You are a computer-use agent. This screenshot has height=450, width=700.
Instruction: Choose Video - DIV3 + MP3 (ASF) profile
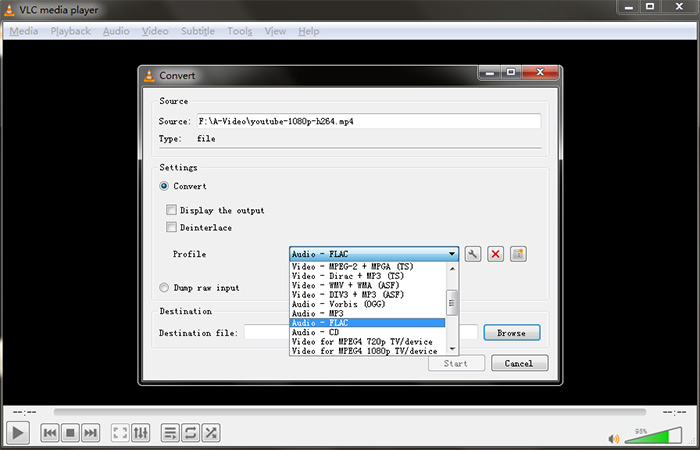(367, 295)
